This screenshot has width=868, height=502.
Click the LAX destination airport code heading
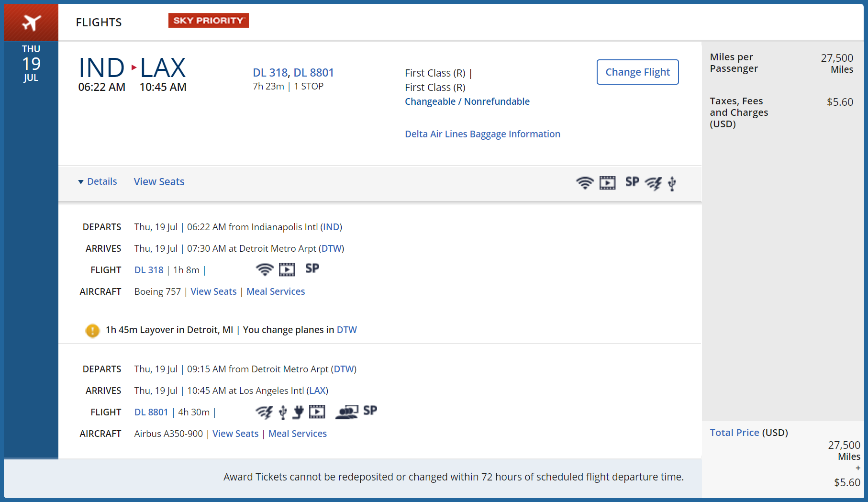tap(163, 67)
